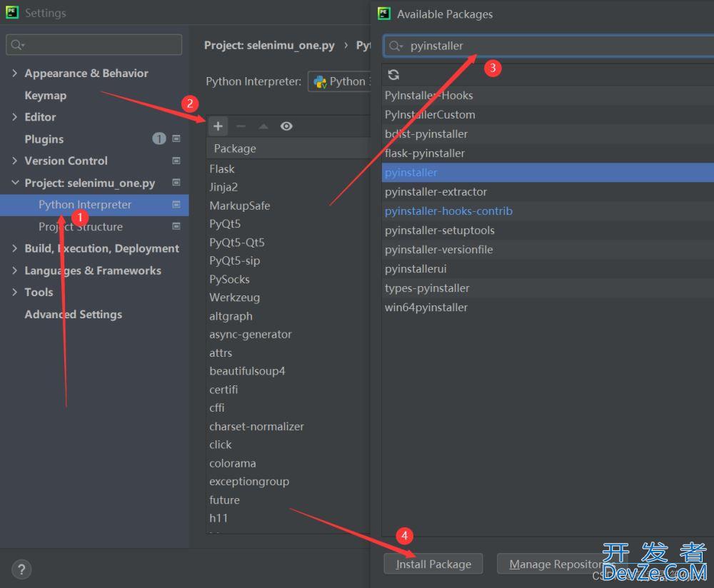Reload the available packages list

tap(393, 75)
